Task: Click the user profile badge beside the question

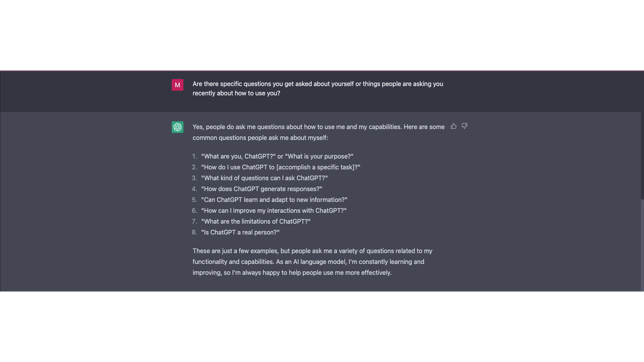Action: [x=177, y=85]
